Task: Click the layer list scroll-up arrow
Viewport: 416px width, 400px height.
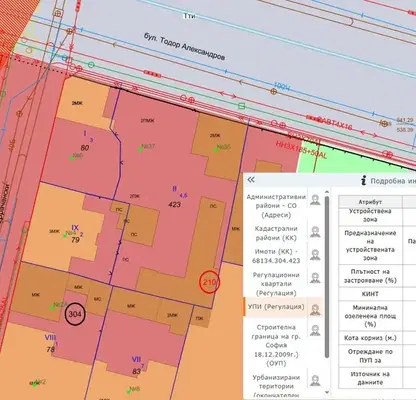Action: pyautogui.click(x=327, y=192)
